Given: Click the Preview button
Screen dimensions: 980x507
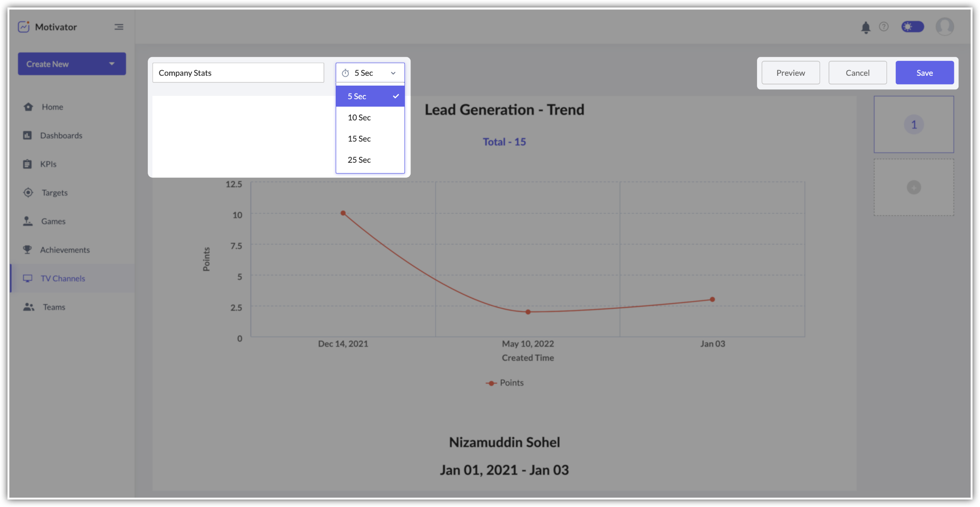Looking at the screenshot, I should [790, 73].
